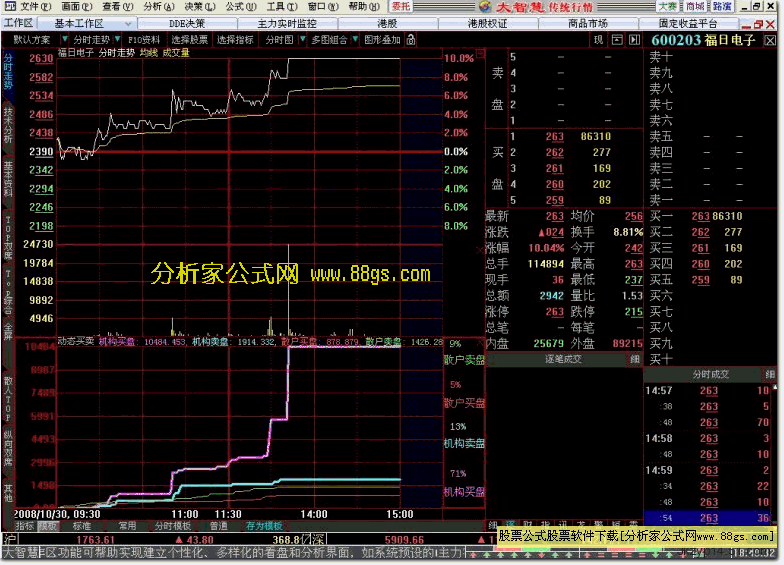The width and height of the screenshot is (784, 565).
Task: Select the 基本资料 vertical side tab
Action: 8,180
